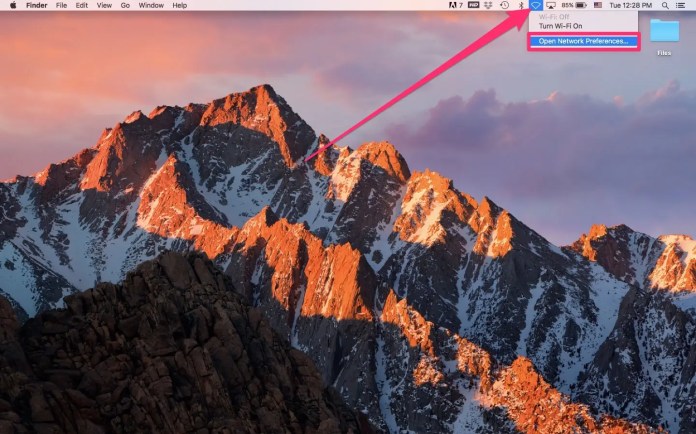Image resolution: width=696 pixels, height=434 pixels.
Task: Click the battery status icon
Action: [x=581, y=5]
